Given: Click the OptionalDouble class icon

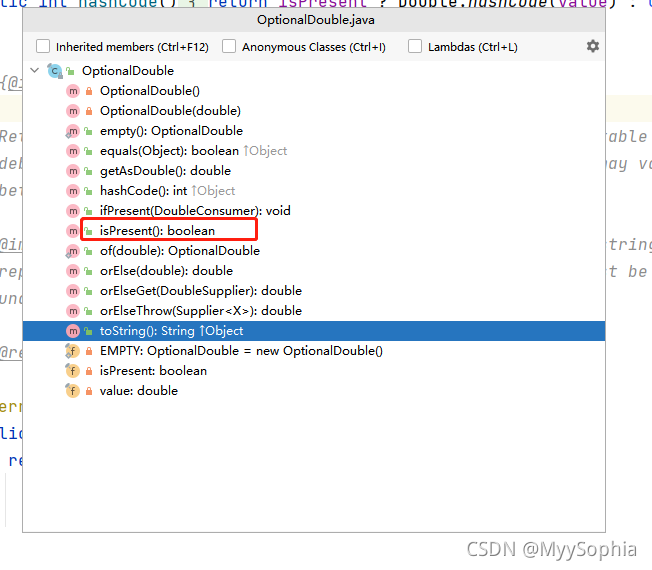Looking at the screenshot, I should pos(54,71).
